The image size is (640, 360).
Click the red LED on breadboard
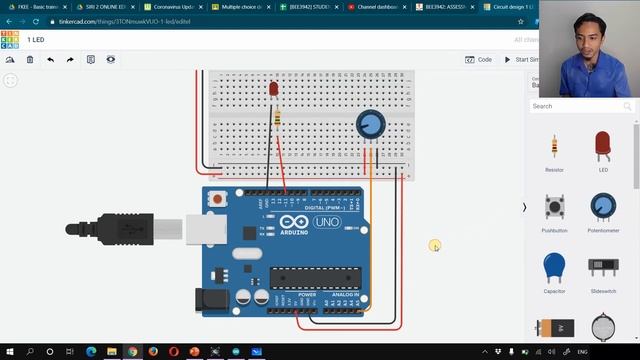273,90
